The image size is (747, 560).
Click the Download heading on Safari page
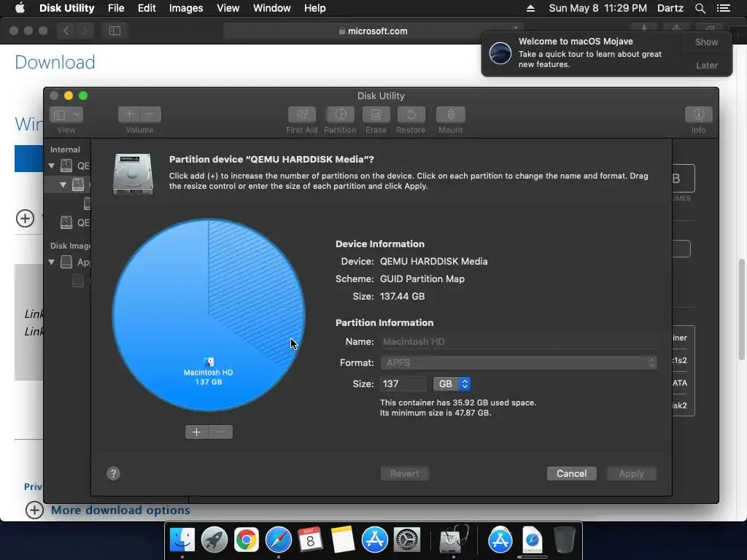point(55,63)
